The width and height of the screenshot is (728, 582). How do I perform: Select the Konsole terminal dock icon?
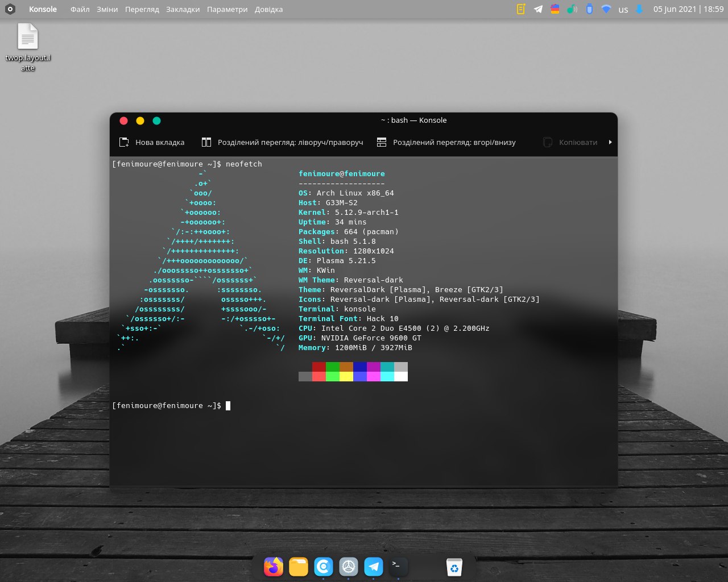(x=398, y=566)
